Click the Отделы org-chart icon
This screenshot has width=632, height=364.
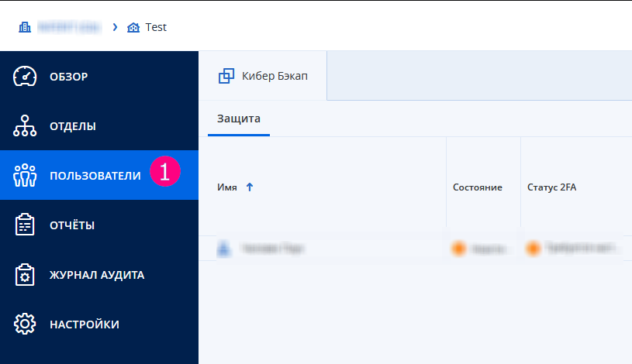pyautogui.click(x=25, y=125)
